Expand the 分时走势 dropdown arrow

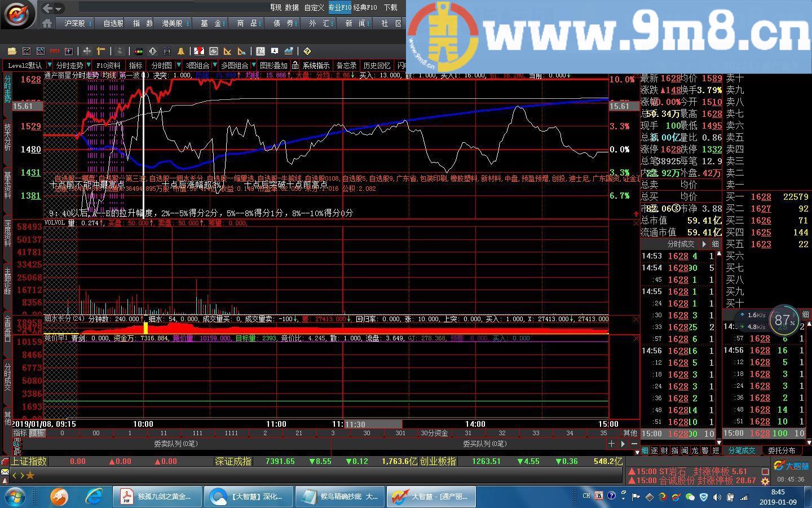pos(89,65)
